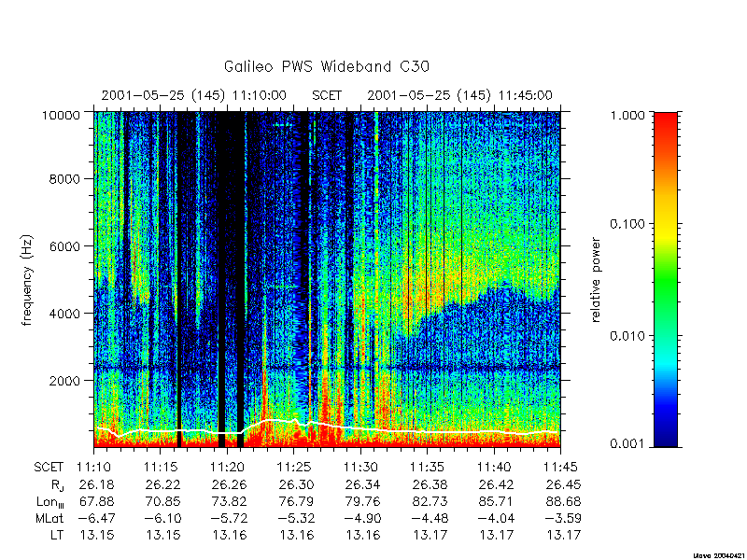Click the 11:35 time tick label
Image resolution: width=747 pixels, height=560 pixels.
click(428, 468)
